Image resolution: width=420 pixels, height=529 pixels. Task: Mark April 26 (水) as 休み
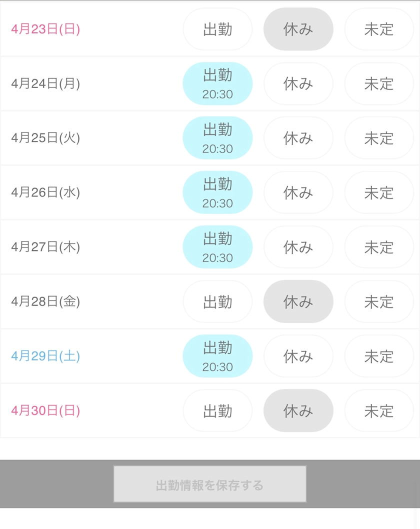298,193
